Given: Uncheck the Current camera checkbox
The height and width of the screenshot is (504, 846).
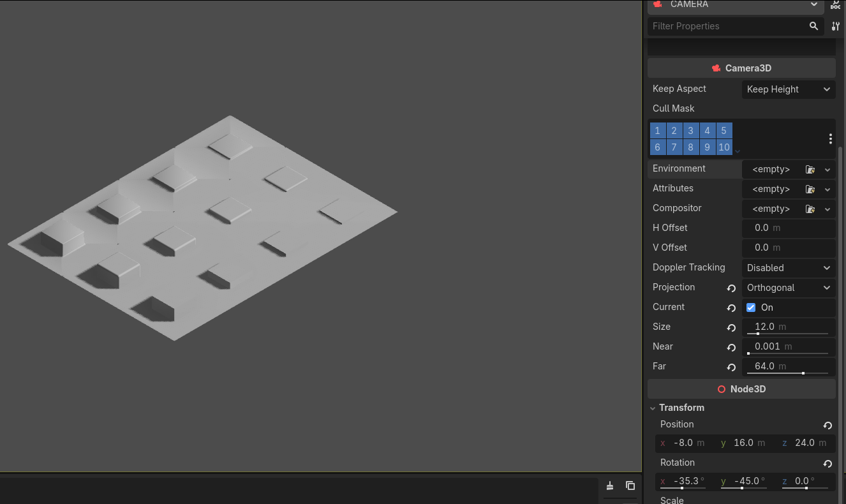Looking at the screenshot, I should tap(751, 308).
